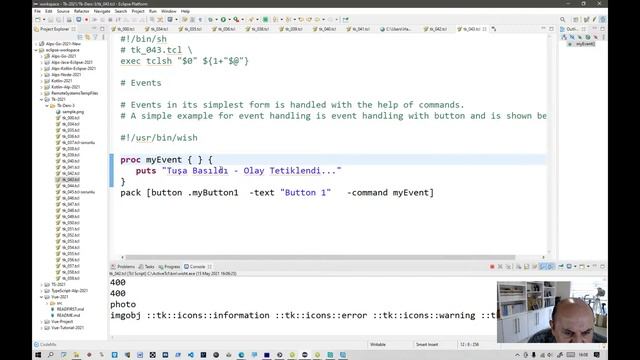Toggle the second Outline toolbar button
The image size is (640, 360).
(572, 37)
